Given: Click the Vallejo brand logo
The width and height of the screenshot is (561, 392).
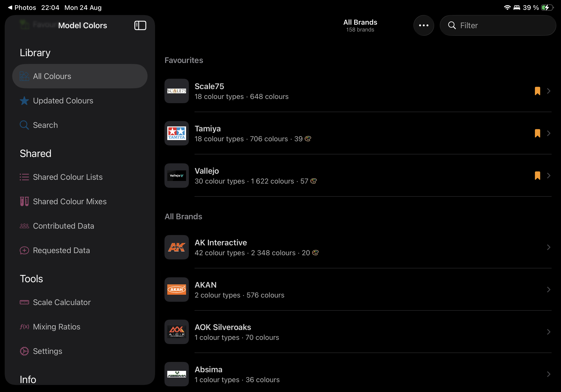Looking at the screenshot, I should (177, 176).
